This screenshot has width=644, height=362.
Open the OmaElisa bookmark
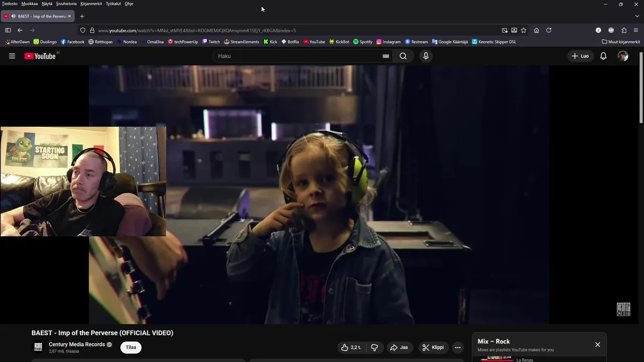tap(152, 42)
